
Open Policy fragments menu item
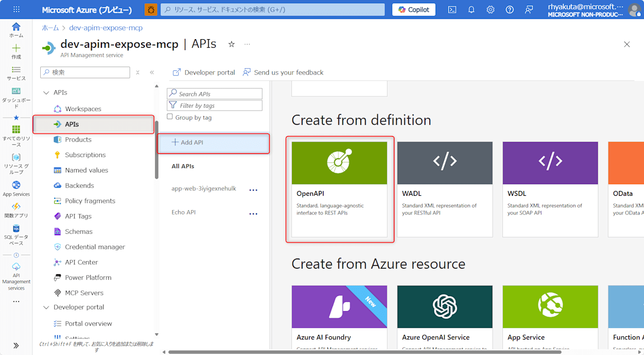click(x=90, y=201)
